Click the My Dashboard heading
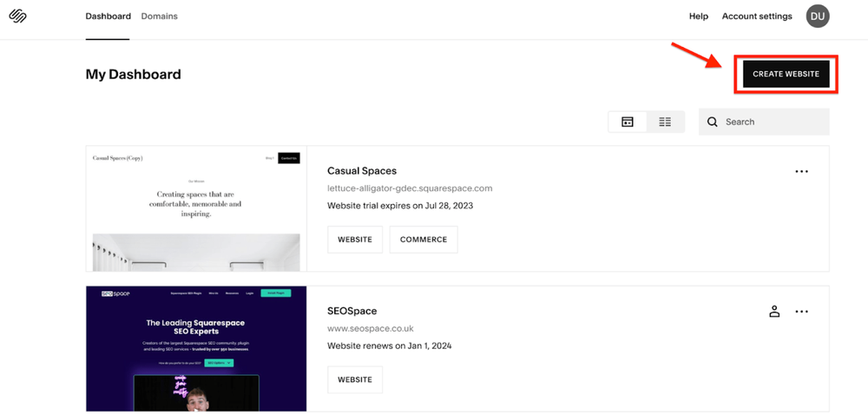Viewport: 868px width, 415px height. [134, 74]
